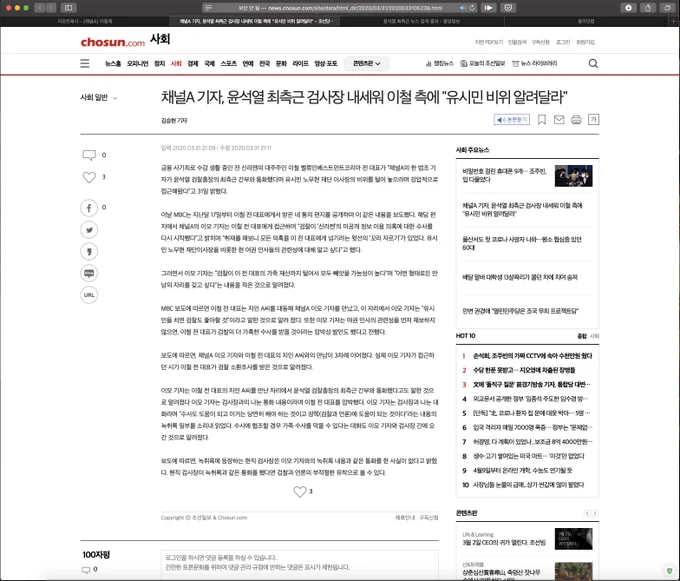The width and height of the screenshot is (680, 581).
Task: Click Safari back button
Action: pyautogui.click(x=39, y=8)
